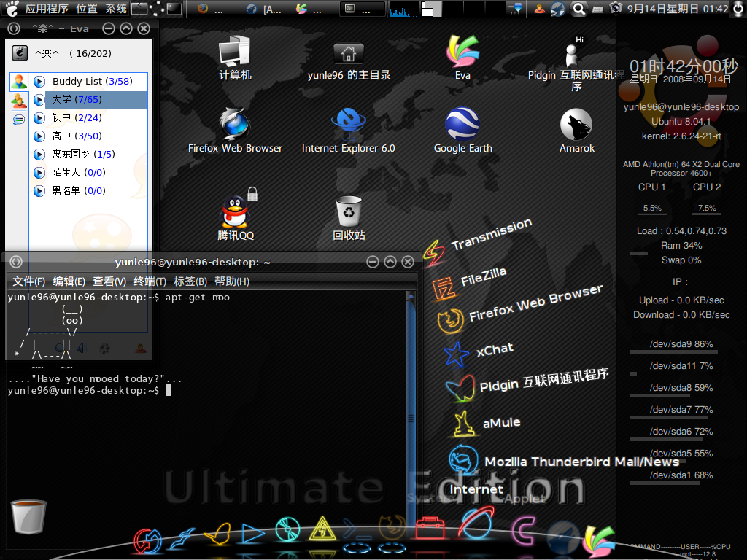Switch to the group contacts tab in Eva
This screenshot has height=560, width=747.
coord(18,101)
